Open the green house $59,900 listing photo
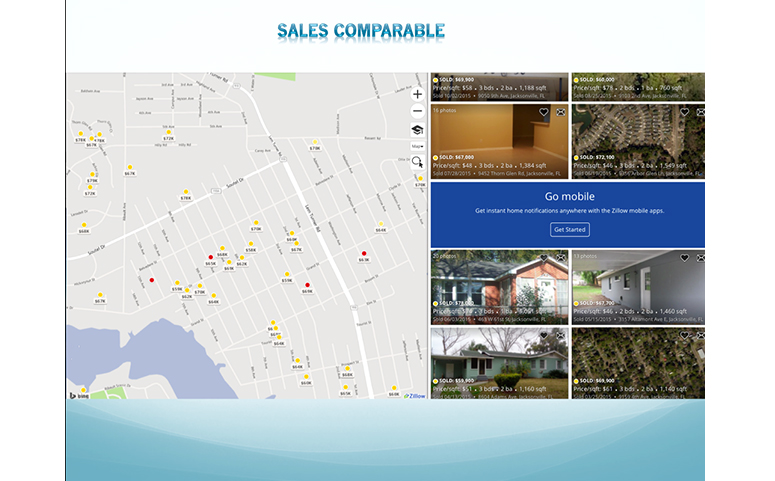775x481 pixels. point(498,360)
